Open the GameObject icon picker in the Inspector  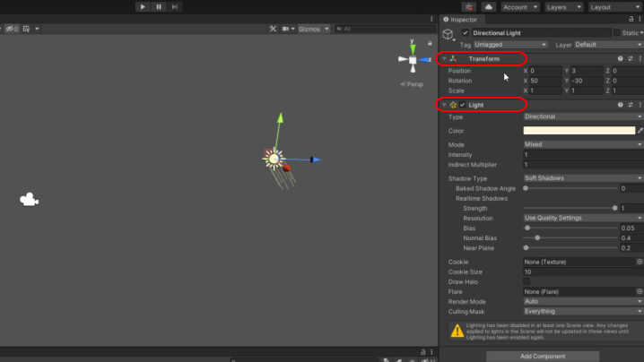coord(448,34)
